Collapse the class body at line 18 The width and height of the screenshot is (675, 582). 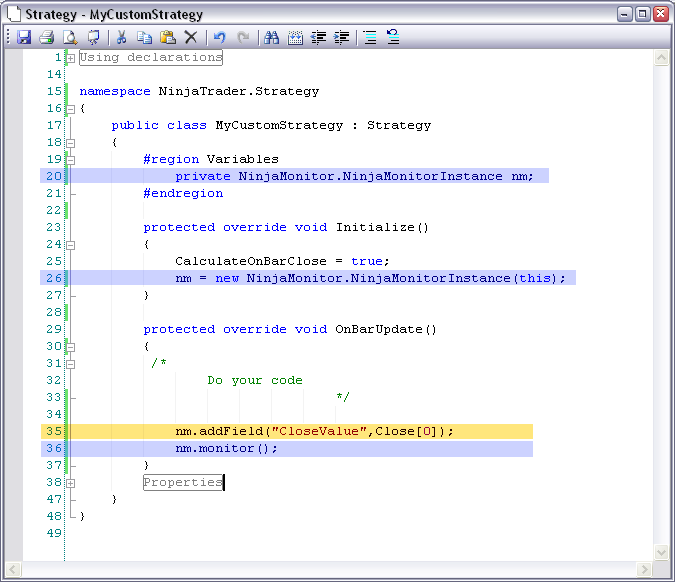tap(71, 143)
